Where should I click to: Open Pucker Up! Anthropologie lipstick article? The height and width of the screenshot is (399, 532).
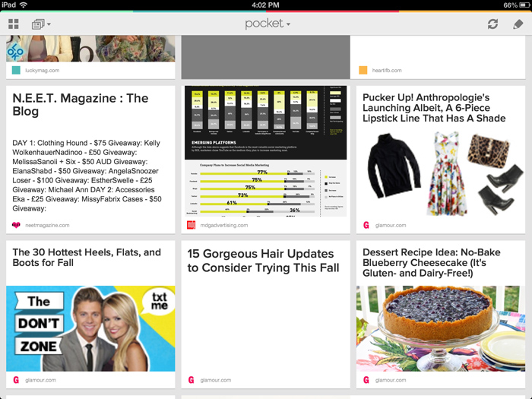(x=434, y=108)
